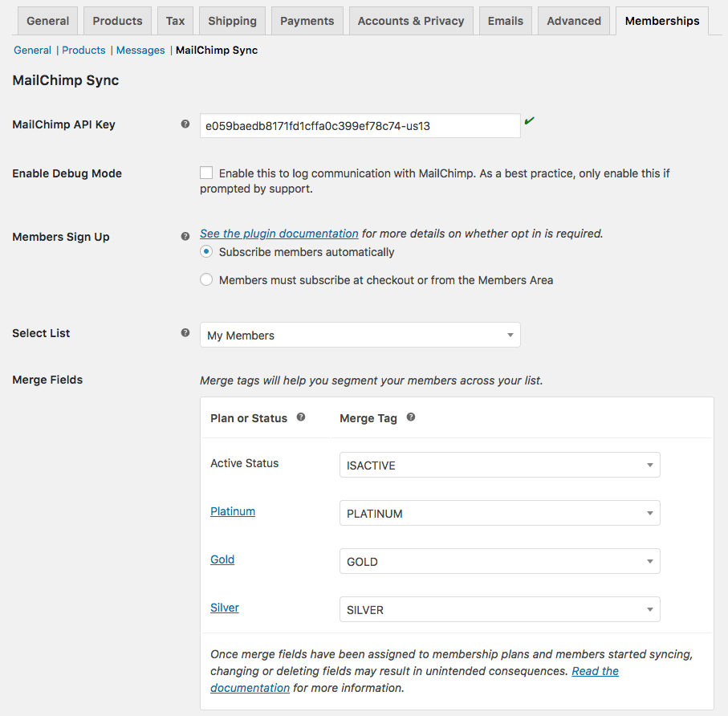Image resolution: width=728 pixels, height=716 pixels.
Task: Click the Active Status row label
Action: [x=244, y=463]
